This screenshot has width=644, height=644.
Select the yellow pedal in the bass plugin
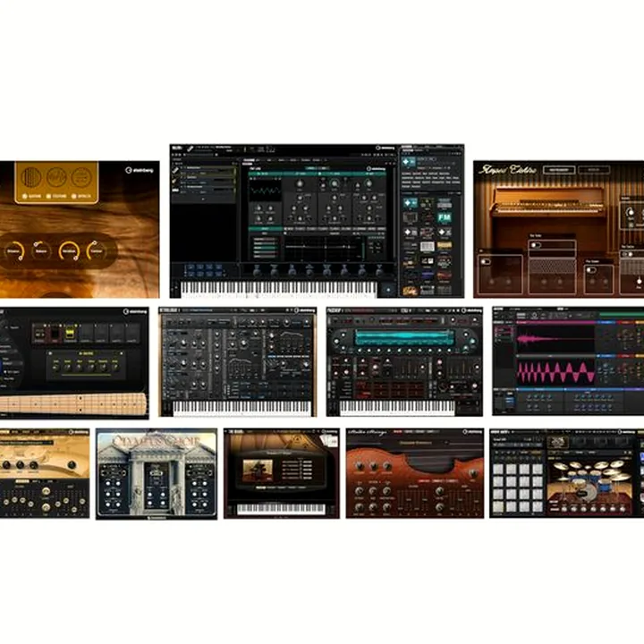pos(70,333)
